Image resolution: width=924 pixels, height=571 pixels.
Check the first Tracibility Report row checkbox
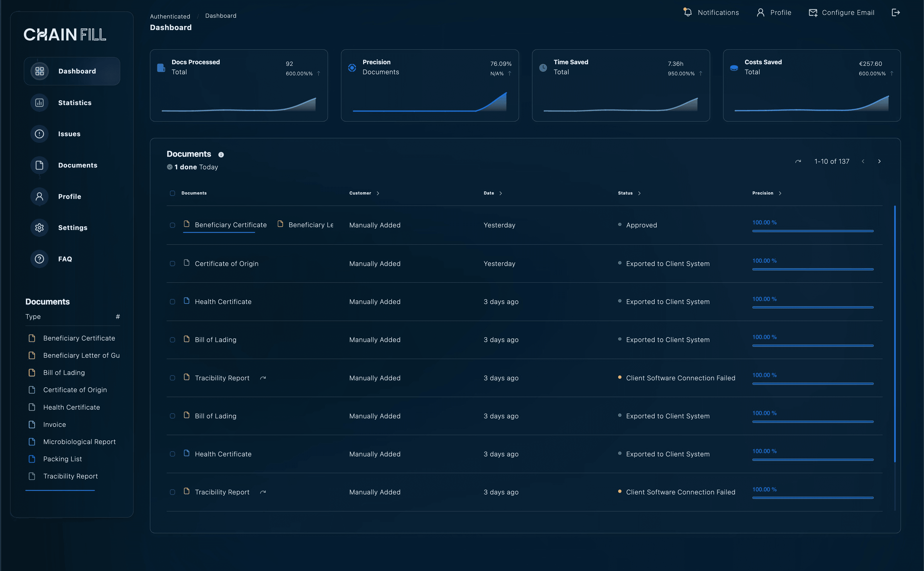[172, 378]
